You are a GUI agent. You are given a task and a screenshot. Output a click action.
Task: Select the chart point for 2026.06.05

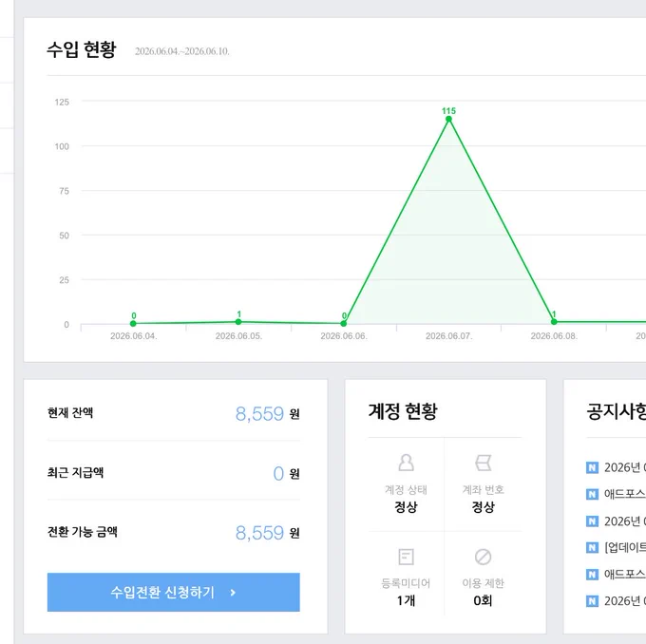pos(238,322)
